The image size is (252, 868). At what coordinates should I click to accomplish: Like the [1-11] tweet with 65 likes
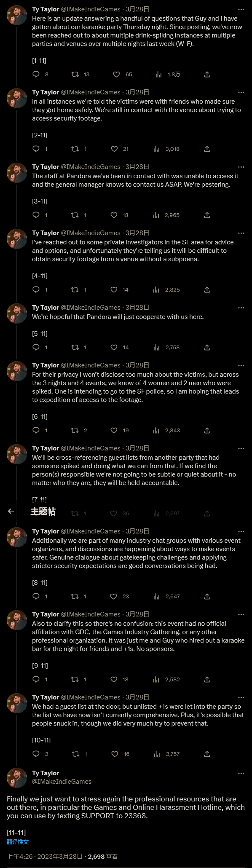pos(117,74)
